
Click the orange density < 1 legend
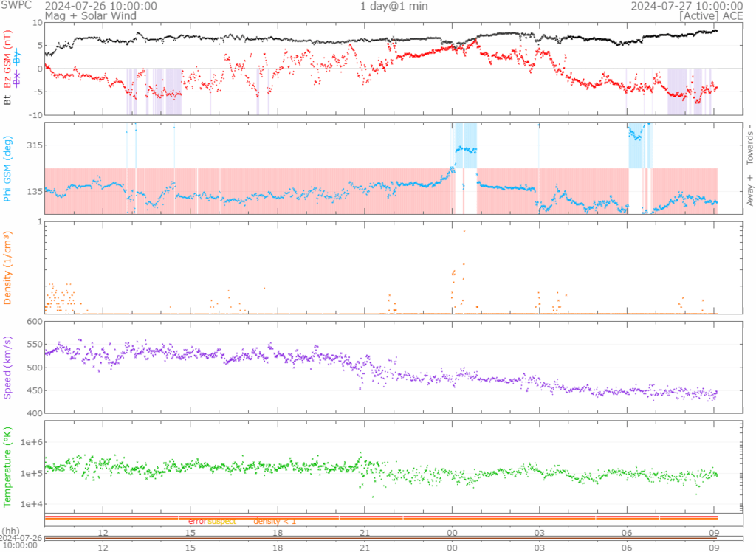[x=275, y=522]
